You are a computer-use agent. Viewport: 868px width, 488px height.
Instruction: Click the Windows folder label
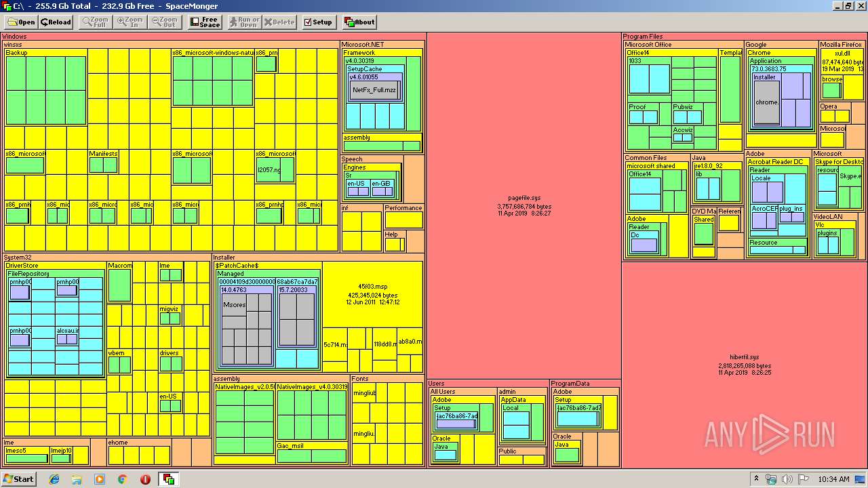[x=14, y=37]
